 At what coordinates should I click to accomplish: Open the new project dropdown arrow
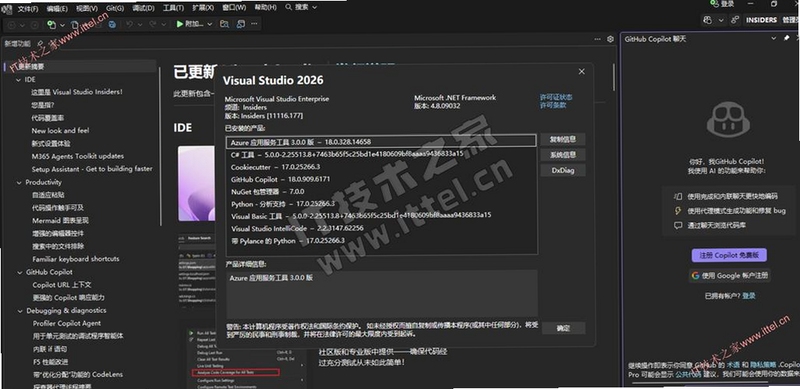62,25
